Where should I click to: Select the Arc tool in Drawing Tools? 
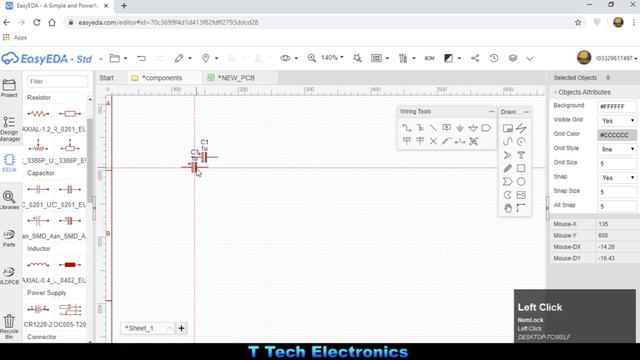(521, 142)
